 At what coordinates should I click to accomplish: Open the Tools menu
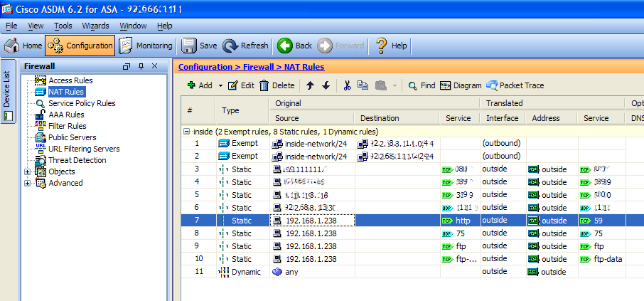[x=63, y=26]
